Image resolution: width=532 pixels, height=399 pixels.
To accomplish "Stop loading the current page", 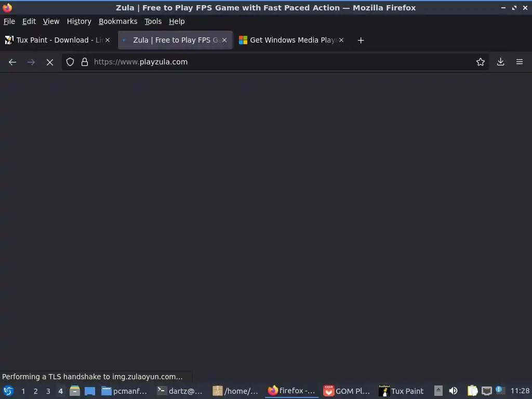I will point(49,62).
